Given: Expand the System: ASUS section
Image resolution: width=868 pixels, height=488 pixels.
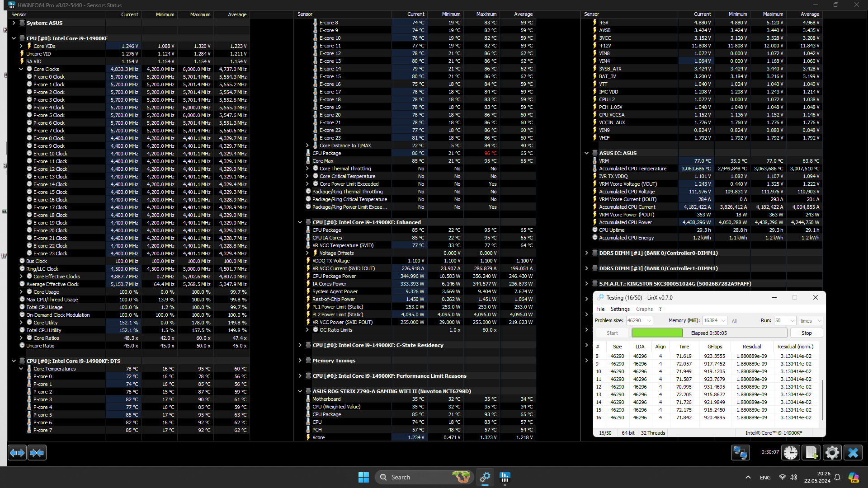Looking at the screenshot, I should [x=14, y=23].
